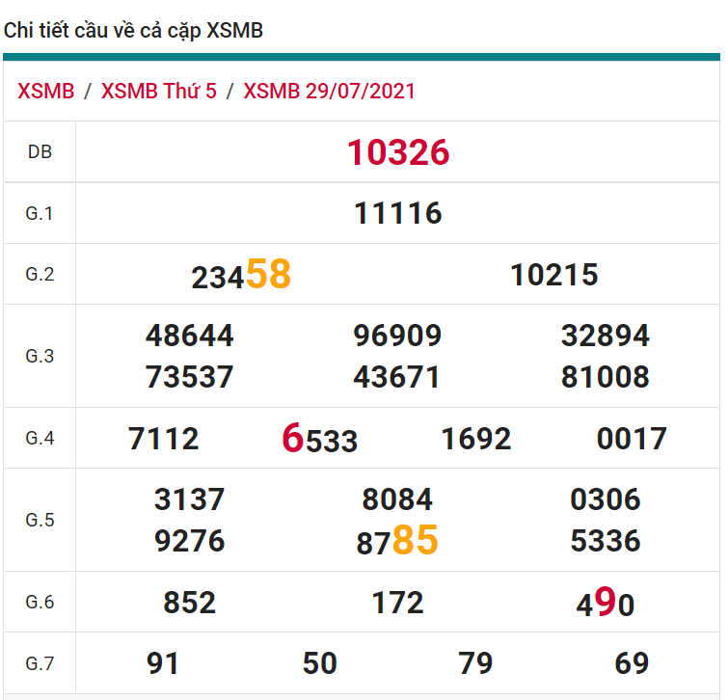This screenshot has width=728, height=700.
Task: Click the G.4 number 0017
Action: pyautogui.click(x=632, y=439)
